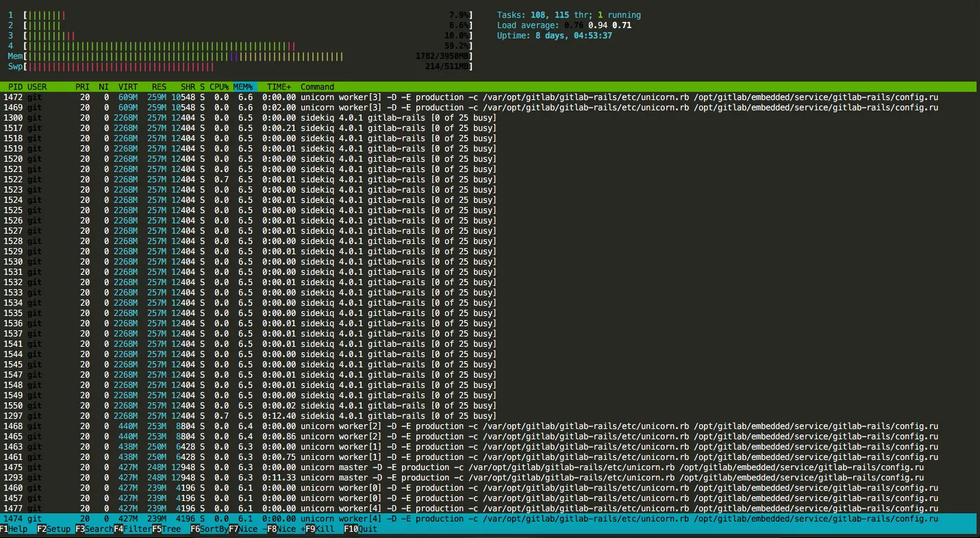Select the unicorn worker[1] row with PID 1463
The width and height of the screenshot is (980, 538).
[490, 447]
